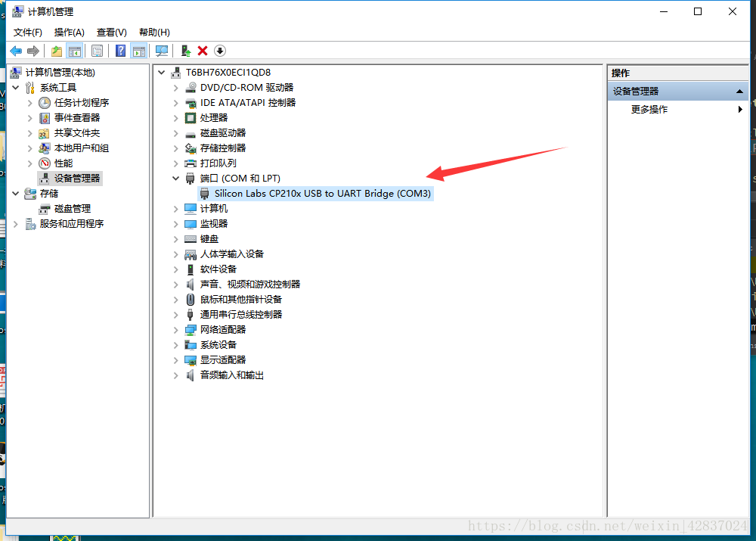Expand the 服务和应用程序 node
Image resolution: width=756 pixels, height=541 pixels.
click(x=16, y=224)
